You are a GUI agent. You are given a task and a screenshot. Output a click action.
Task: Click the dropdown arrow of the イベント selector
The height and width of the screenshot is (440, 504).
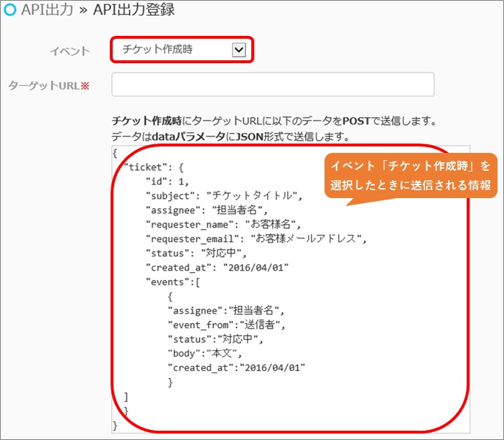239,50
